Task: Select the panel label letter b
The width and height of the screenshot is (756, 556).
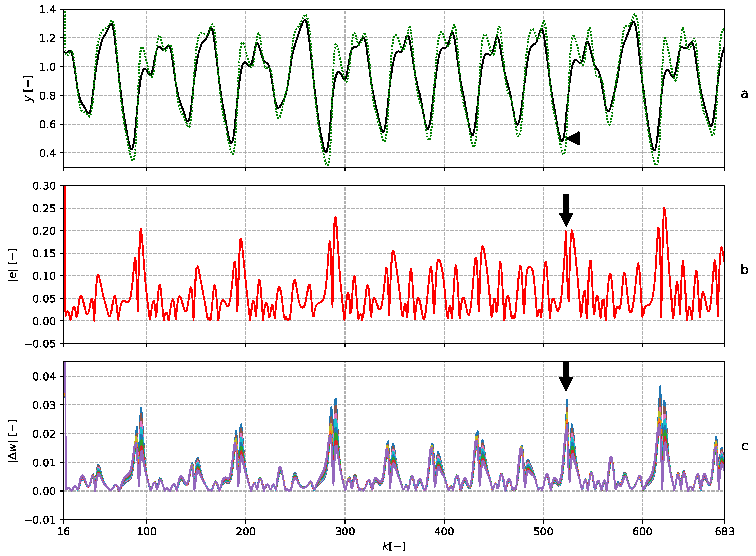Action: (744, 270)
